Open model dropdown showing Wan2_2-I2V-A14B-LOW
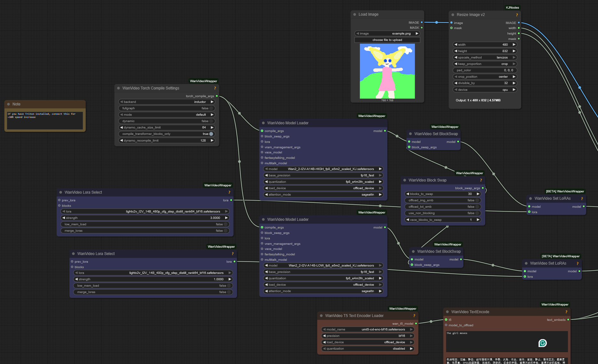 [x=323, y=266]
